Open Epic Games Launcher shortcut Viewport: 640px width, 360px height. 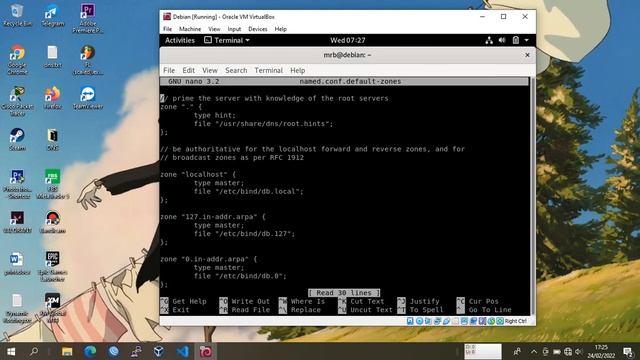coord(53,267)
